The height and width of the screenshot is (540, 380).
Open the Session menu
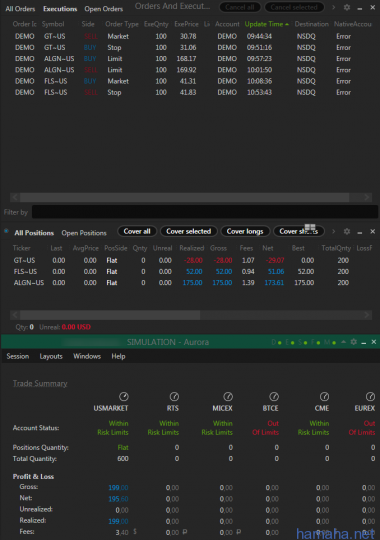click(x=18, y=356)
